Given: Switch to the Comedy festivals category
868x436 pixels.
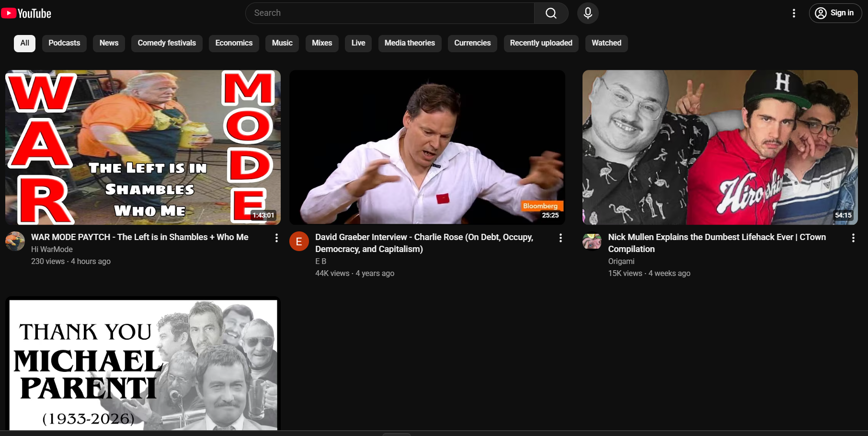Looking at the screenshot, I should point(167,43).
